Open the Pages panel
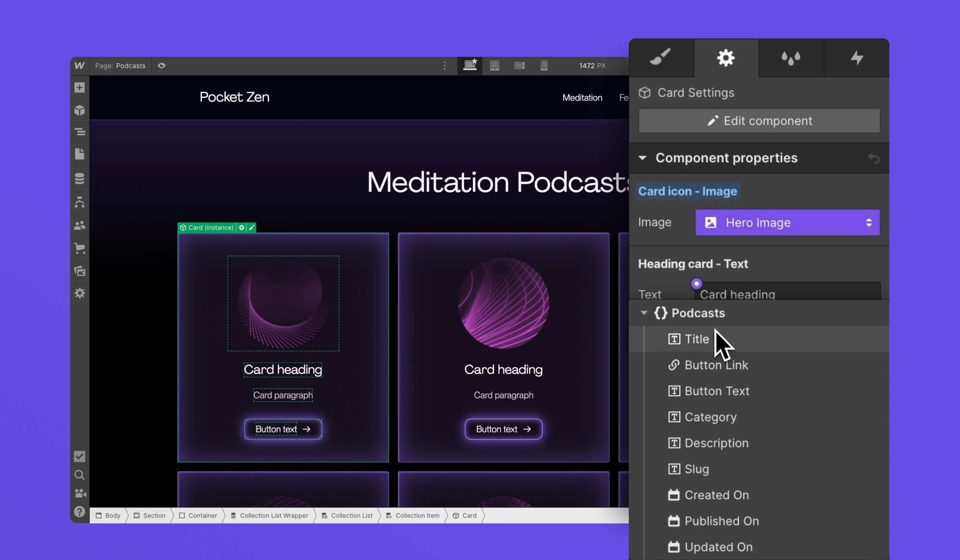960x560 pixels. (x=79, y=154)
